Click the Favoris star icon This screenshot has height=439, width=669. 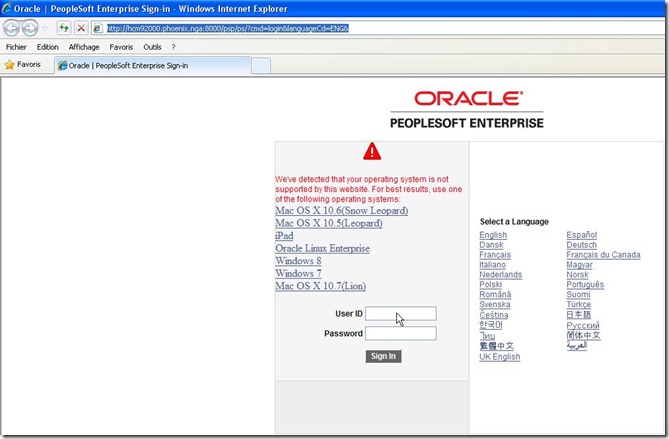click(9, 65)
